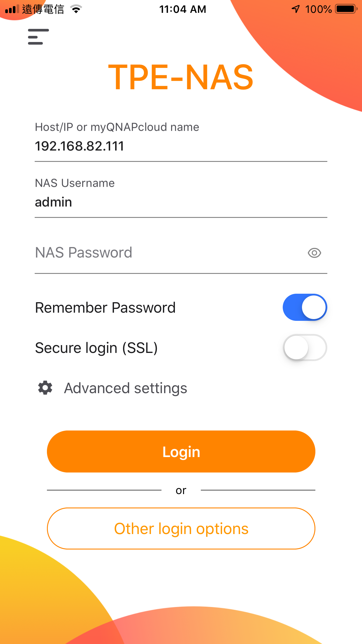Slide the Remember Password switch off
362x644 pixels.
click(x=305, y=307)
